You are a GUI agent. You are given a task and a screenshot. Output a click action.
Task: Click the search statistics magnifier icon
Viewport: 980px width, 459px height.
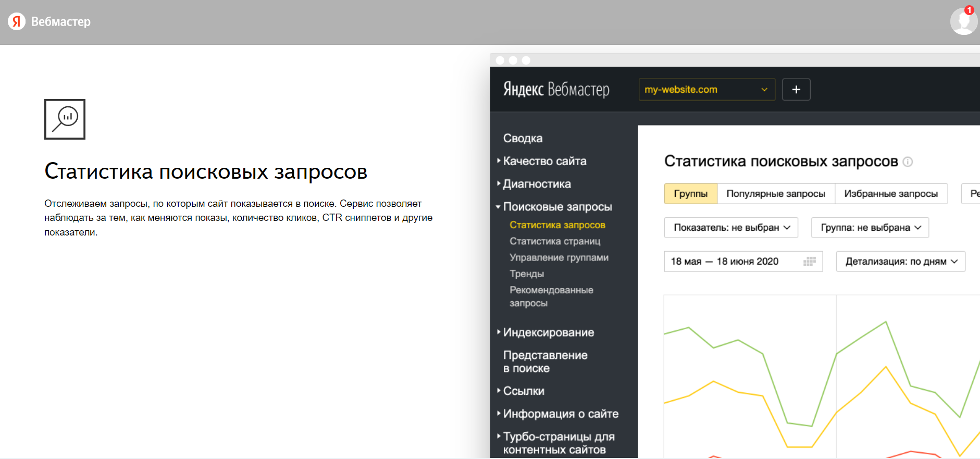click(x=65, y=119)
